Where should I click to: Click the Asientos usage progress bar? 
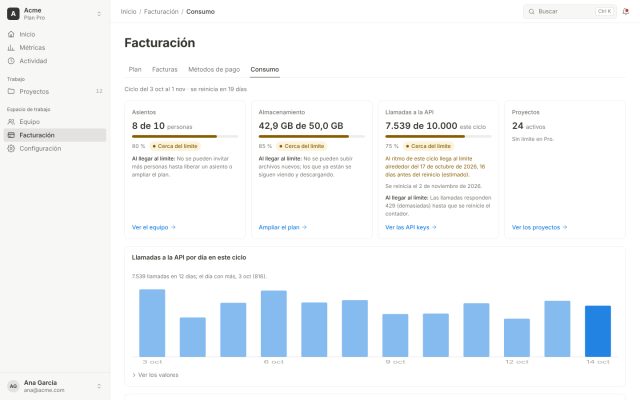coord(185,136)
